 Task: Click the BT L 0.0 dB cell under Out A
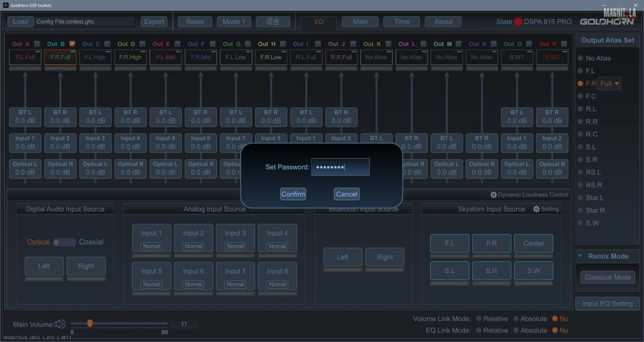click(x=25, y=117)
